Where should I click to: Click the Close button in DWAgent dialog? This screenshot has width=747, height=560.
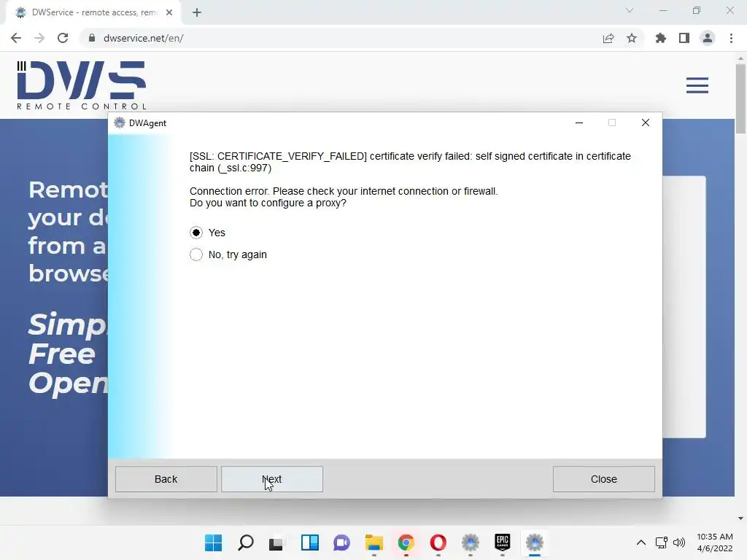603,479
